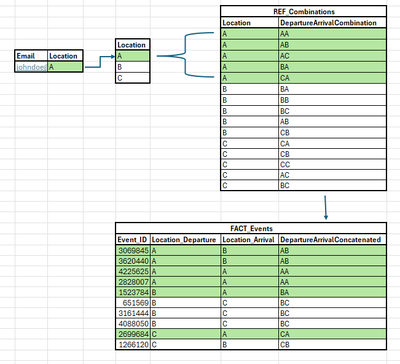Select green Location cell A beside email
This screenshot has width=400, height=364.
point(65,67)
